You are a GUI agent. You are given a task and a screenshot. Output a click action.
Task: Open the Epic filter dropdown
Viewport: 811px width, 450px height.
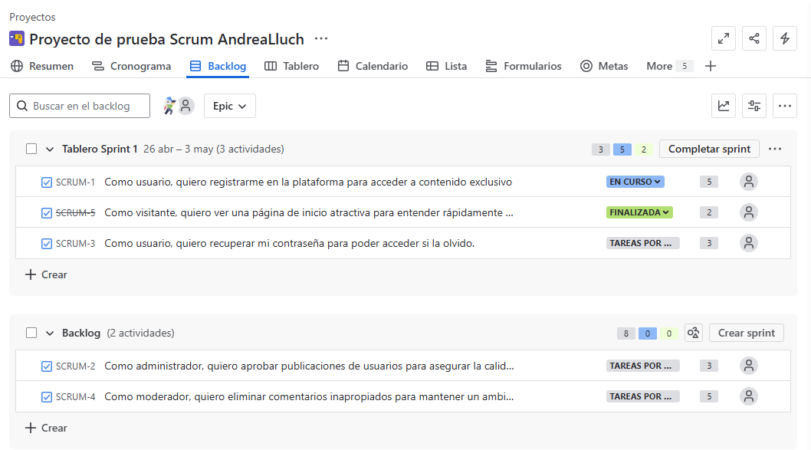(230, 106)
